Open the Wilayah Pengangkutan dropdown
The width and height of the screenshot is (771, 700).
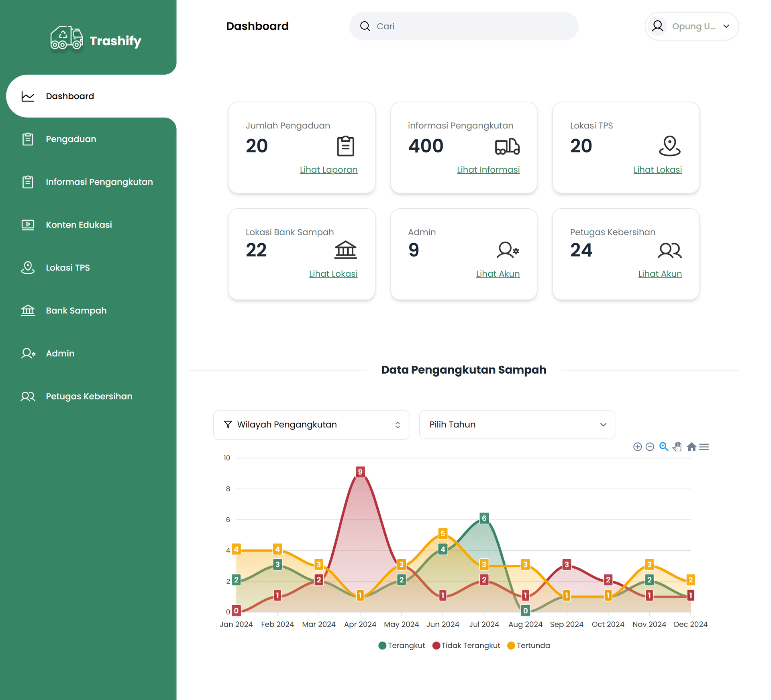311,425
